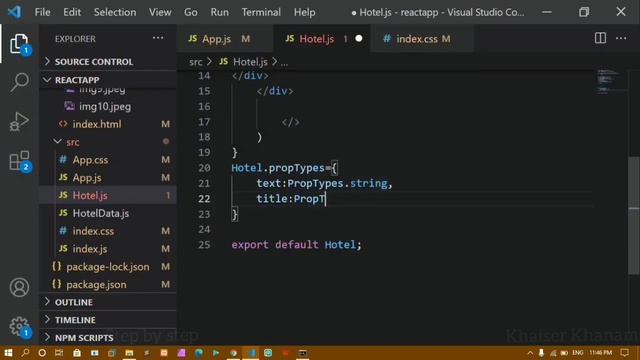This screenshot has height=360, width=640.
Task: Open App.js in the explorer tree
Action: (x=108, y=178)
